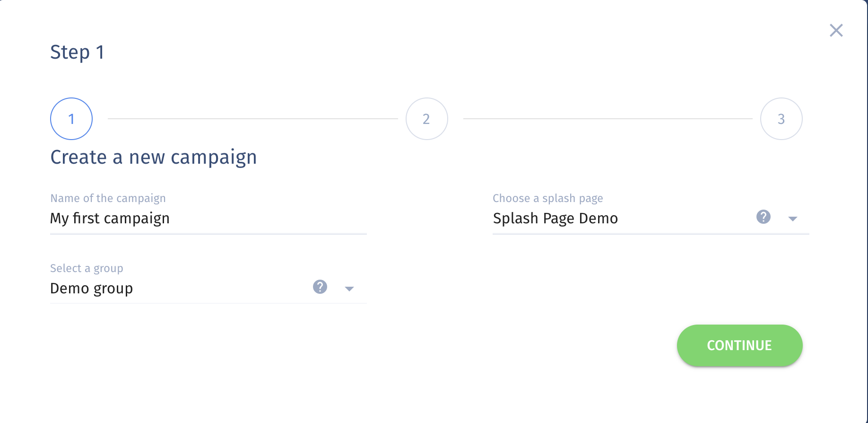The image size is (868, 423).
Task: Click the 'Create a new campaign' heading
Action: [154, 158]
